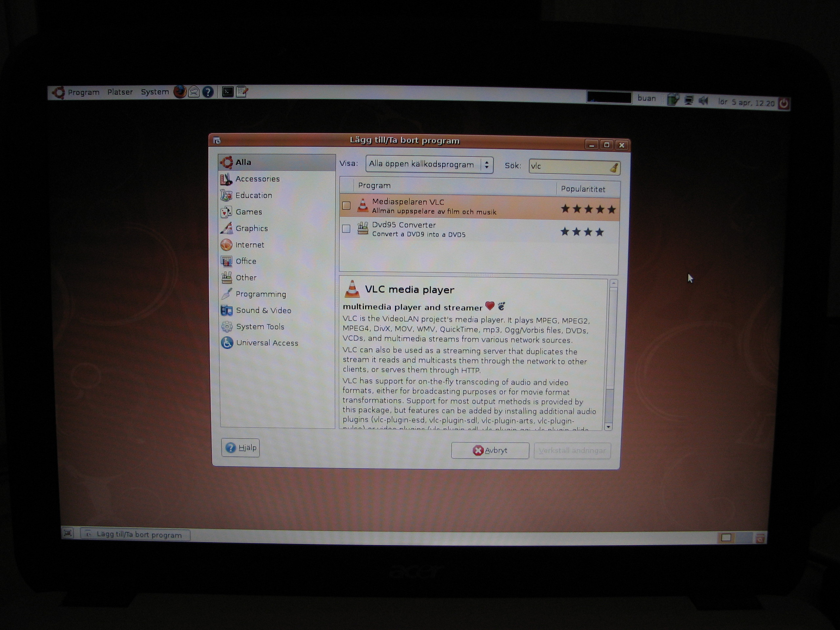Open the Visa filter dropdown
This screenshot has height=630, width=840.
pyautogui.click(x=430, y=165)
